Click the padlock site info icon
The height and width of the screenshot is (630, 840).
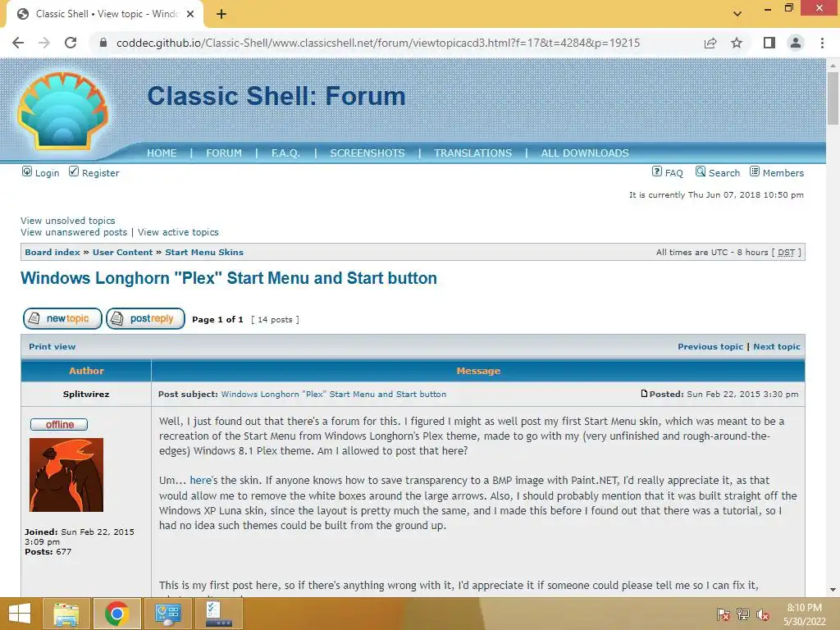(x=103, y=43)
